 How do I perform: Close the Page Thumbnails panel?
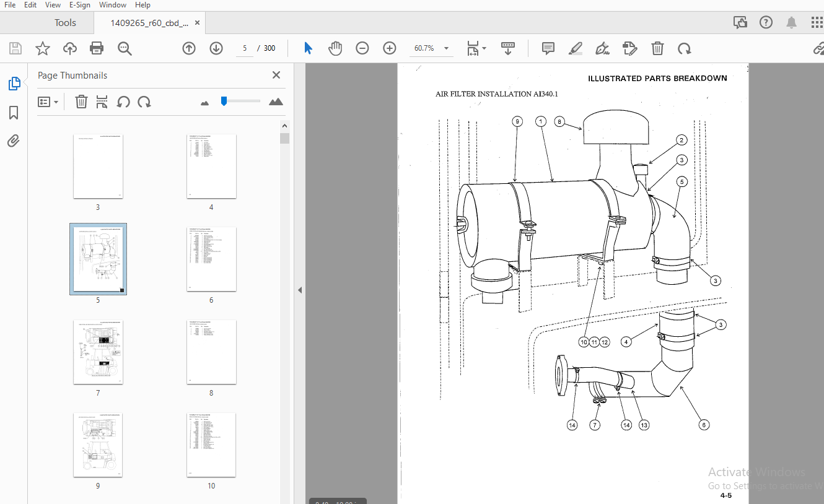276,75
